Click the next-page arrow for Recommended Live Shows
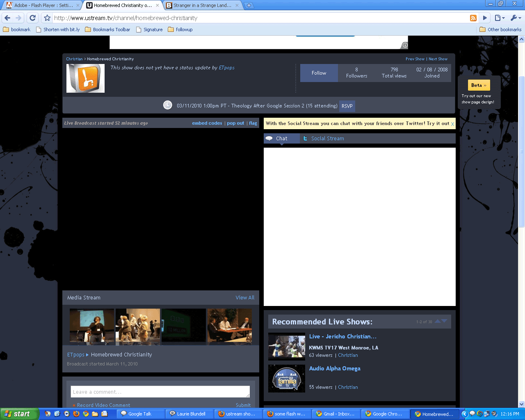The height and width of the screenshot is (420, 525). click(444, 321)
